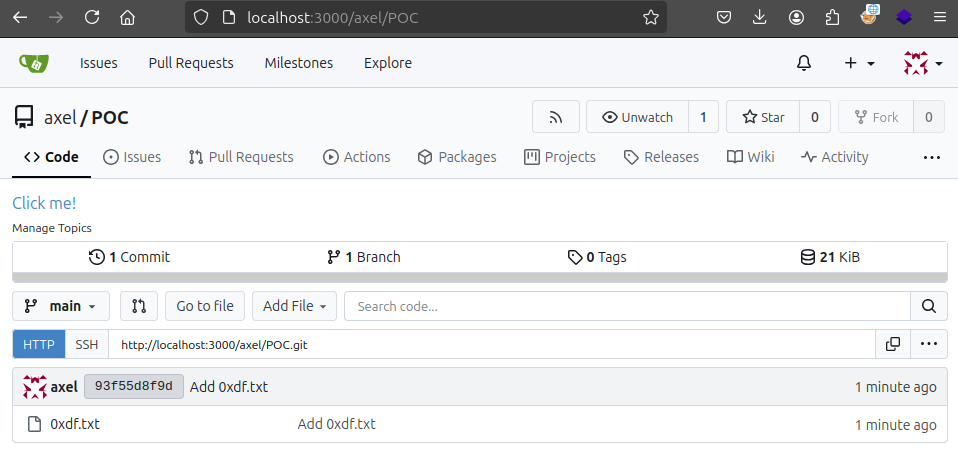
Task: Toggle Unwatch for this repository
Action: pyautogui.click(x=637, y=117)
